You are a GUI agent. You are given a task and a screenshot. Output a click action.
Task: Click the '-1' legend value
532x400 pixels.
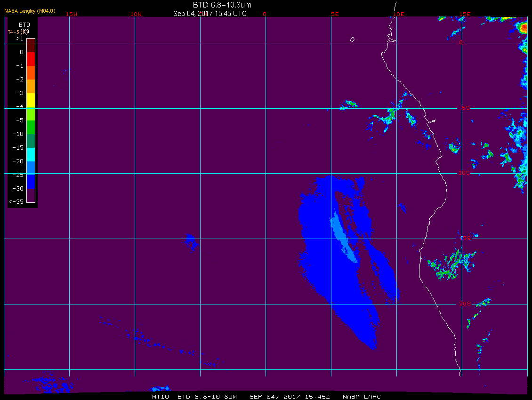20,66
